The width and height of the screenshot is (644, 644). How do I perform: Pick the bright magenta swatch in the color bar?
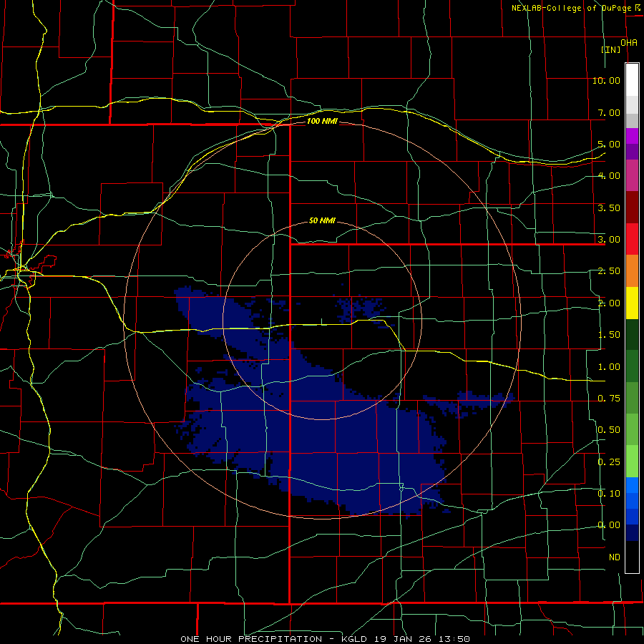click(632, 136)
